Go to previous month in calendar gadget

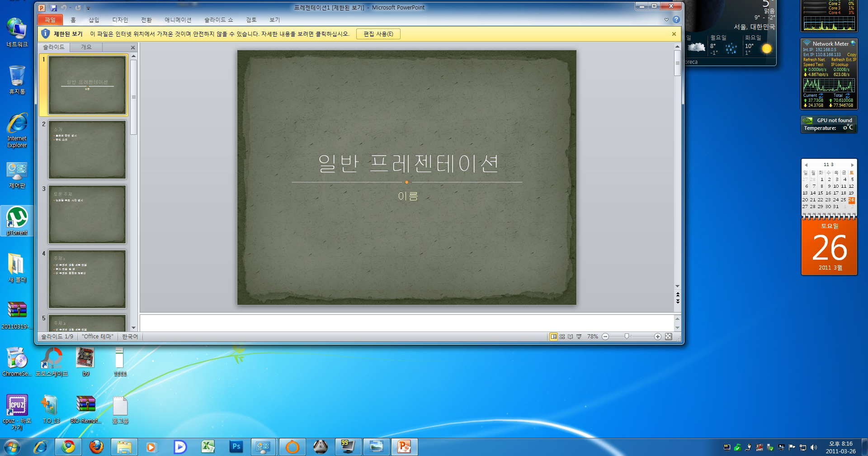(806, 165)
